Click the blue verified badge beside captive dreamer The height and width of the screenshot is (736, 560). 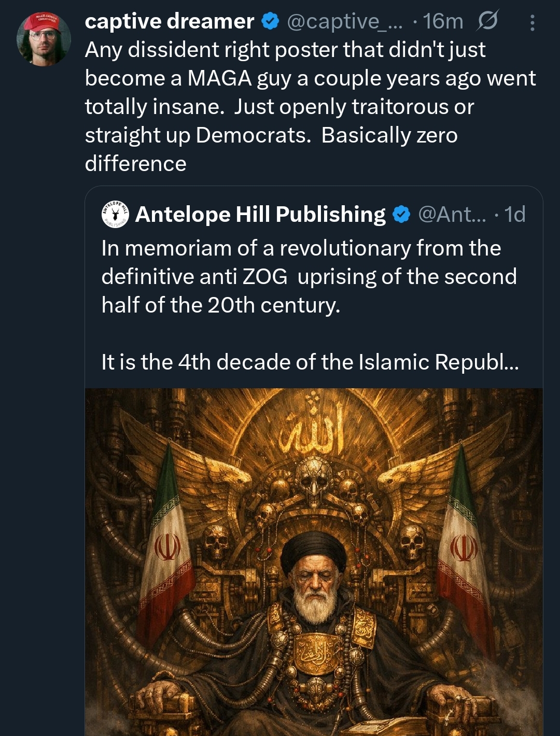point(270,22)
